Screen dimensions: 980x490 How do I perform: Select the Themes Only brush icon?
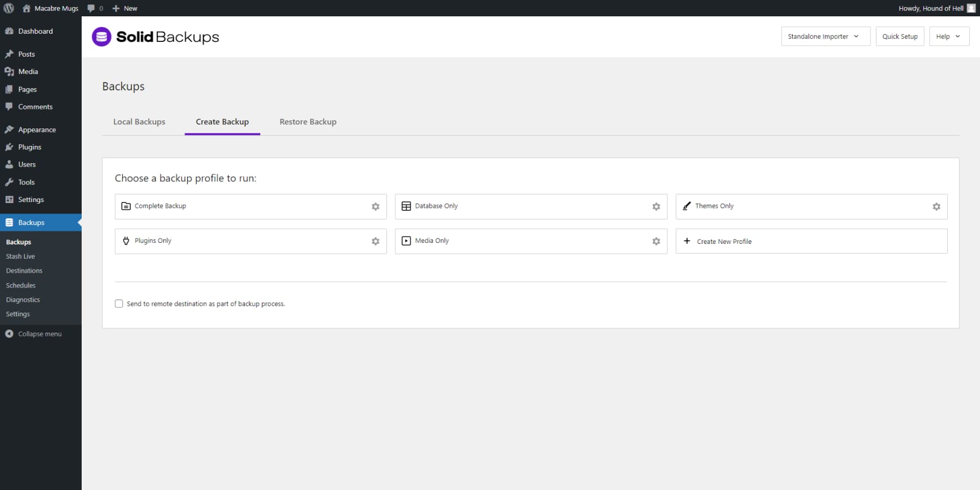pyautogui.click(x=687, y=206)
